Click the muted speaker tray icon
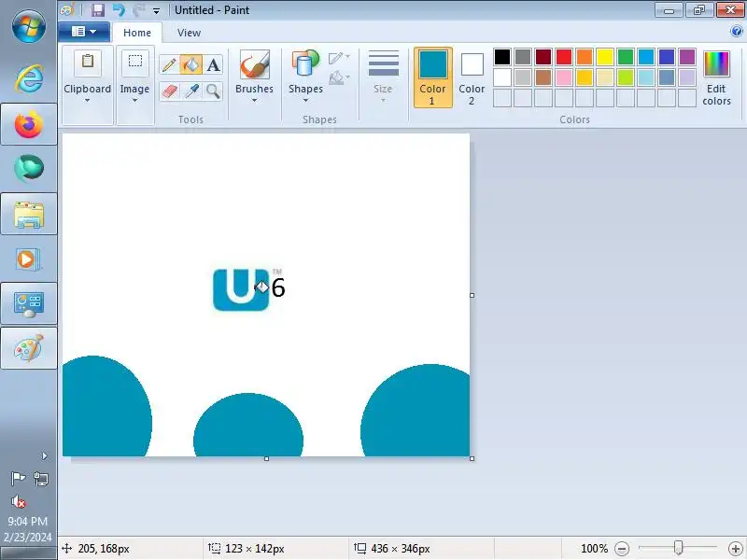 18,501
